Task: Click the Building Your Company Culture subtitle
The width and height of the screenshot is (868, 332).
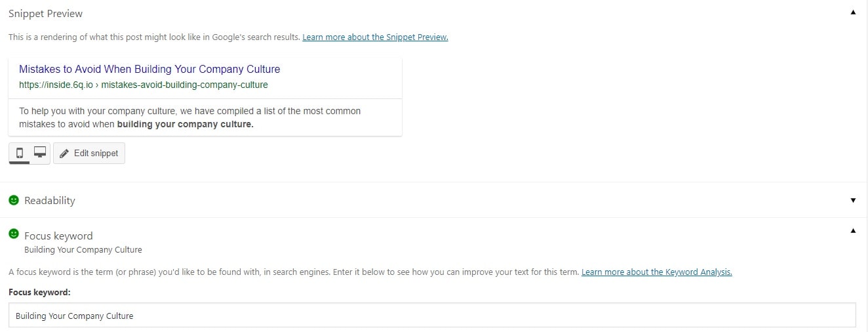Action: point(83,250)
